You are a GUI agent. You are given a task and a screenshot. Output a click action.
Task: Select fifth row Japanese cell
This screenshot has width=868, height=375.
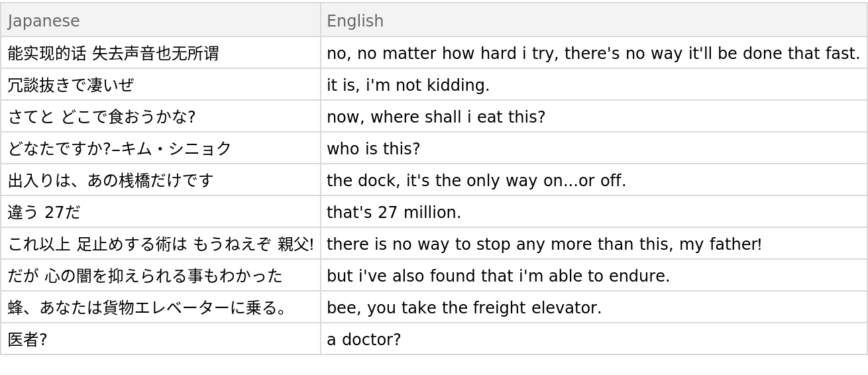(160, 180)
